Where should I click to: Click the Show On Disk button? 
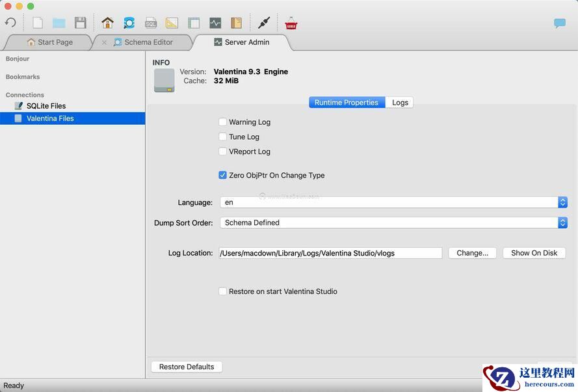(x=534, y=254)
